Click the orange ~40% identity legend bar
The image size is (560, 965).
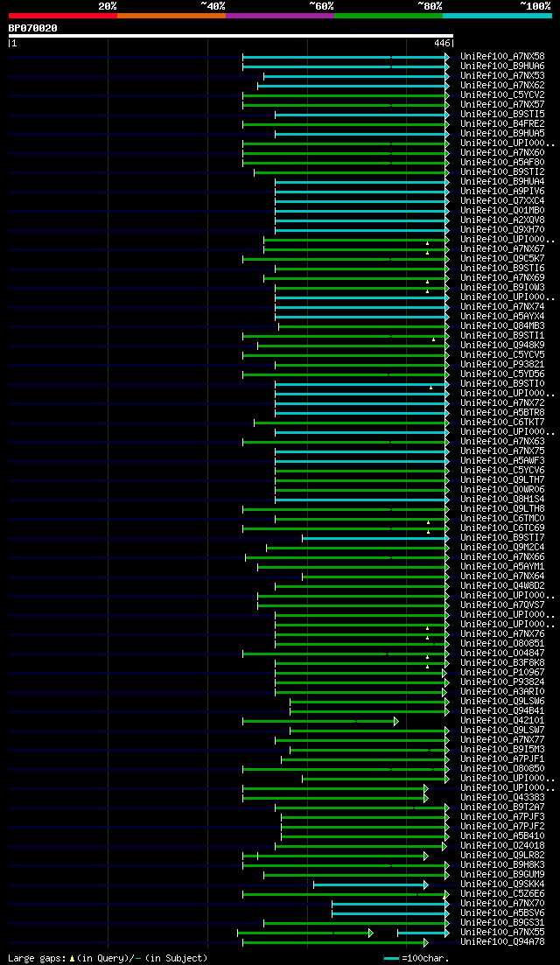point(171,15)
